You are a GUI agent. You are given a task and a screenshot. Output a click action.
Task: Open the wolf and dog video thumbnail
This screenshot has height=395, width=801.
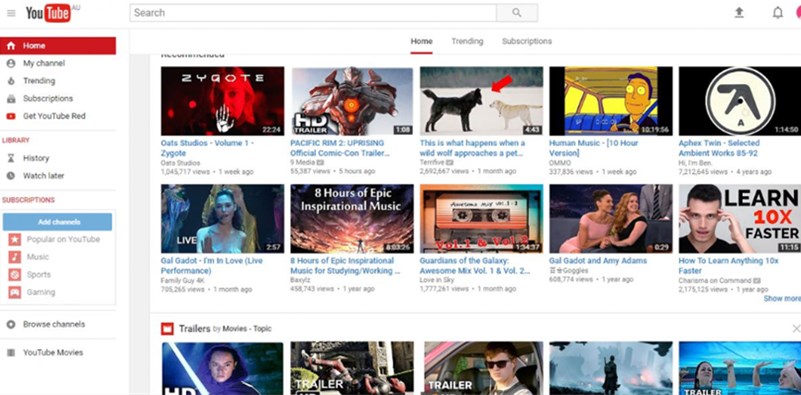click(x=481, y=101)
